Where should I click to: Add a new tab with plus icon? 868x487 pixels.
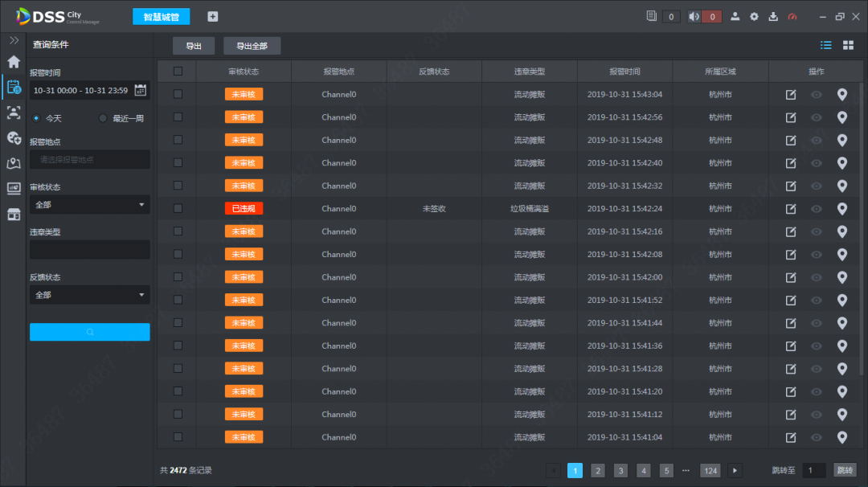(212, 17)
